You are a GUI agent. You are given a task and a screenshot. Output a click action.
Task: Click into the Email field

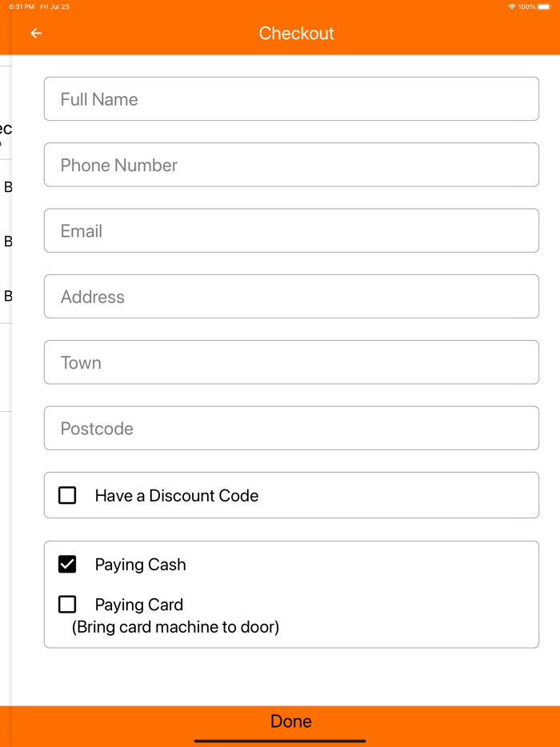tap(291, 230)
